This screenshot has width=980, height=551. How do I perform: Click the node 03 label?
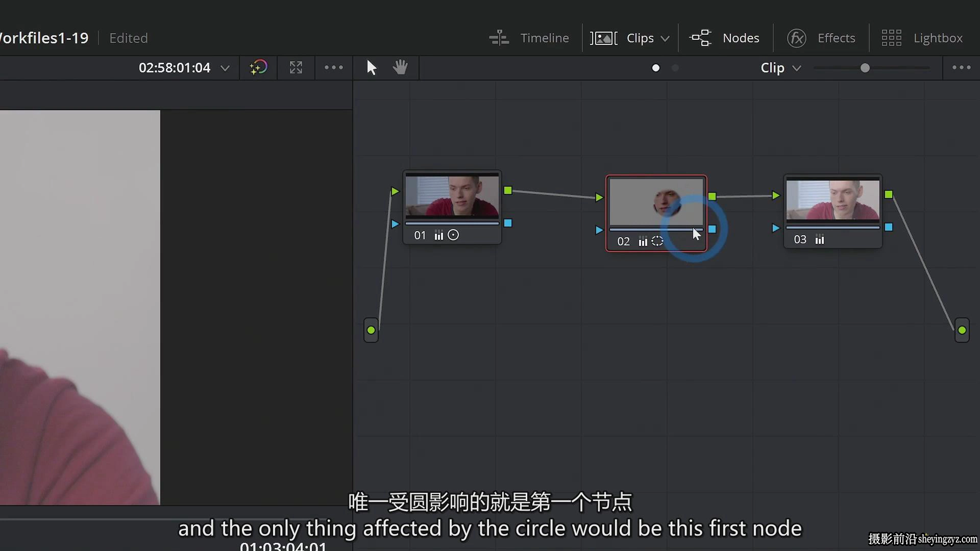coord(800,239)
